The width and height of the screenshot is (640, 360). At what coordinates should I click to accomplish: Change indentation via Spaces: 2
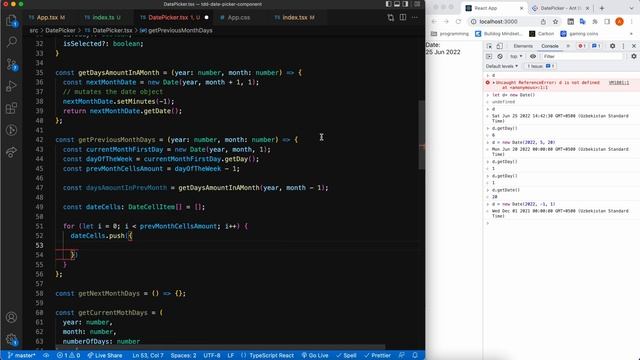(183, 356)
